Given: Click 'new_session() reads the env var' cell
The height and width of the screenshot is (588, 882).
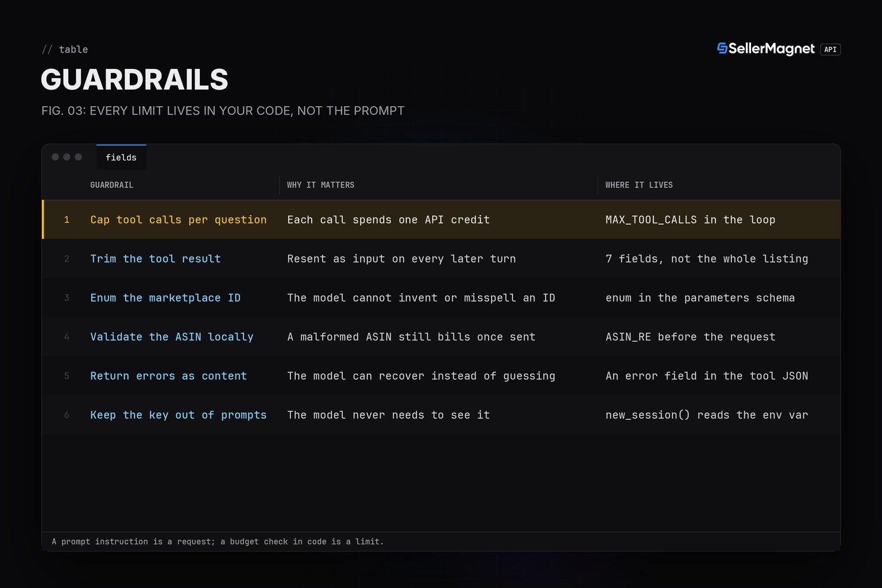Looking at the screenshot, I should pyautogui.click(x=707, y=415).
